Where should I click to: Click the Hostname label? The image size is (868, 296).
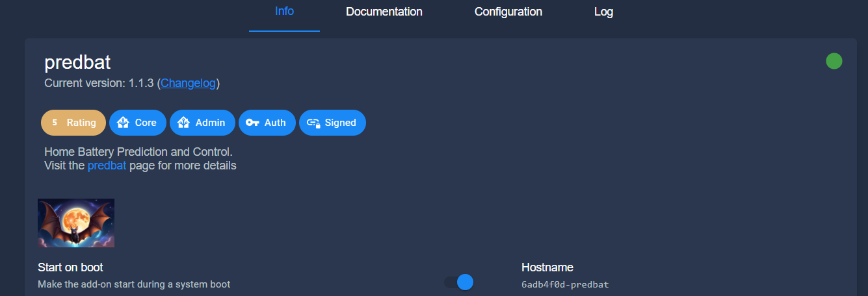tap(547, 267)
